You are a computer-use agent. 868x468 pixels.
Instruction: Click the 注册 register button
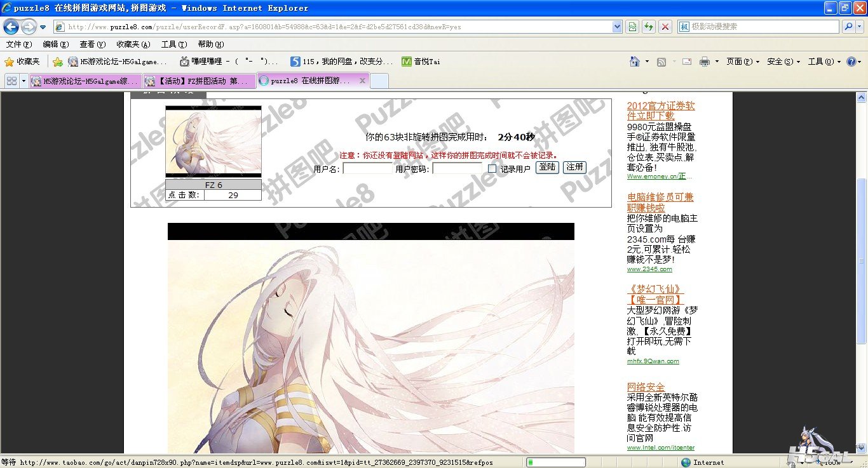[x=574, y=168]
